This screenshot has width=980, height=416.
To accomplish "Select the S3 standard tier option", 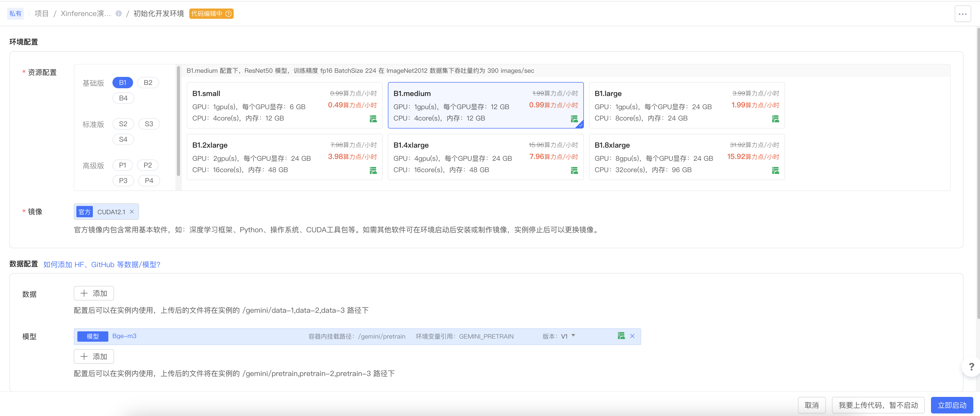I will click(149, 124).
